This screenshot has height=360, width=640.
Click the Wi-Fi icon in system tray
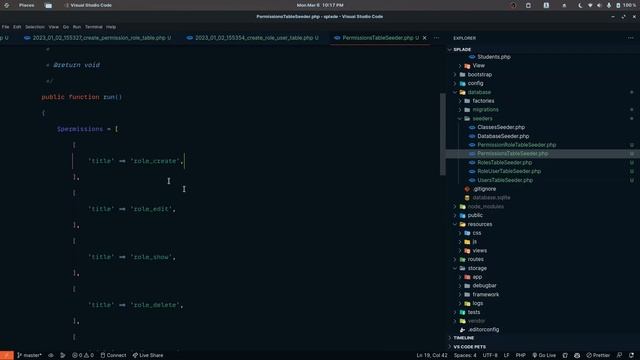click(590, 5)
